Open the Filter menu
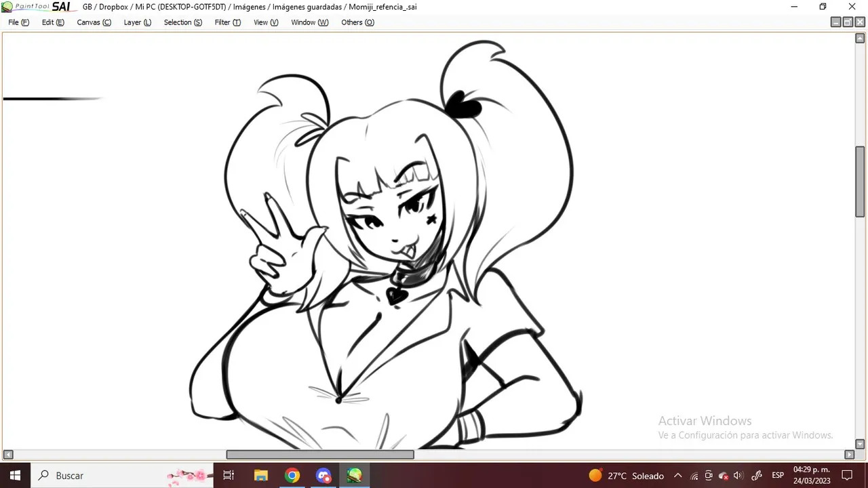The width and height of the screenshot is (868, 488). [227, 22]
